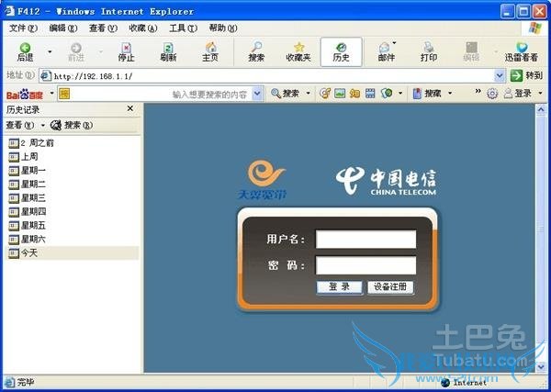This screenshot has height=392, width=551.
Task: Click the Baidu toolbar video film icon
Action: click(370, 94)
